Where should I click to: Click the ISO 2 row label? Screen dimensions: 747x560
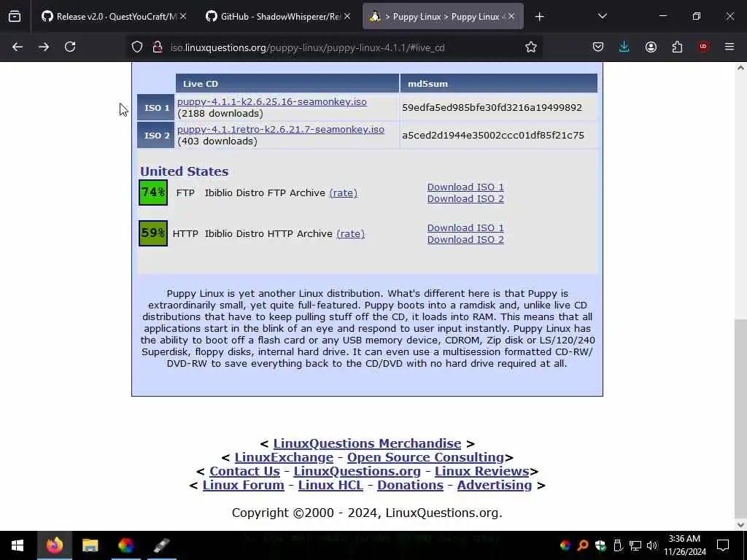coord(156,135)
